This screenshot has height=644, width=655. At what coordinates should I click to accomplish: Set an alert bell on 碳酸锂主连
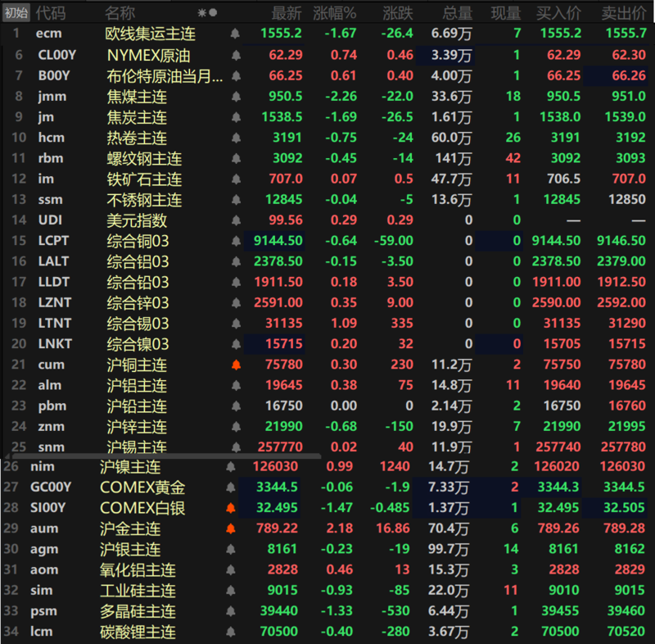(231, 632)
